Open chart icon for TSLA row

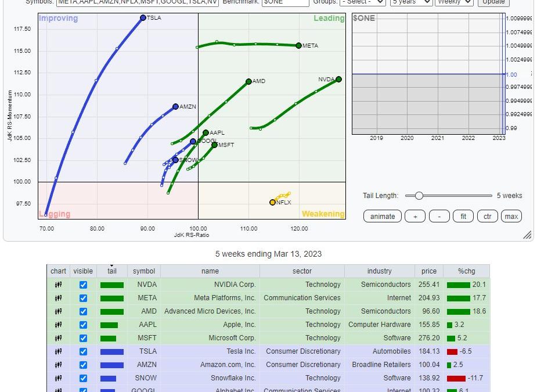(58, 351)
